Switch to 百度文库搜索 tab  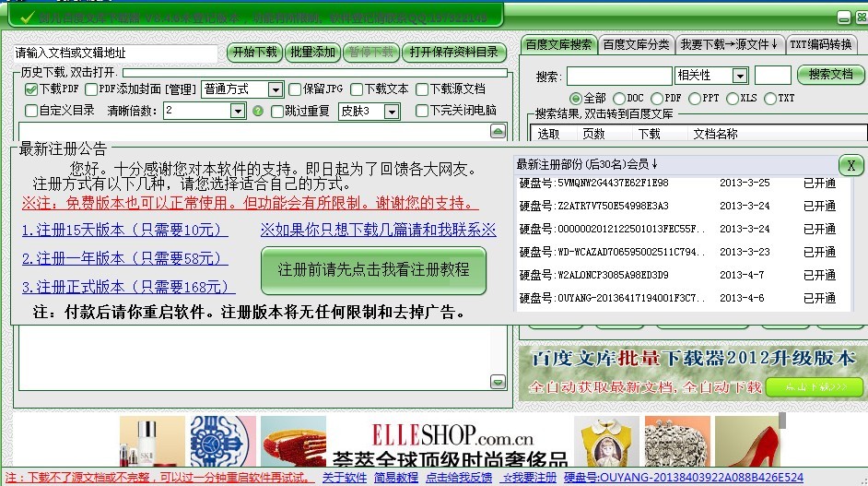[x=558, y=45]
